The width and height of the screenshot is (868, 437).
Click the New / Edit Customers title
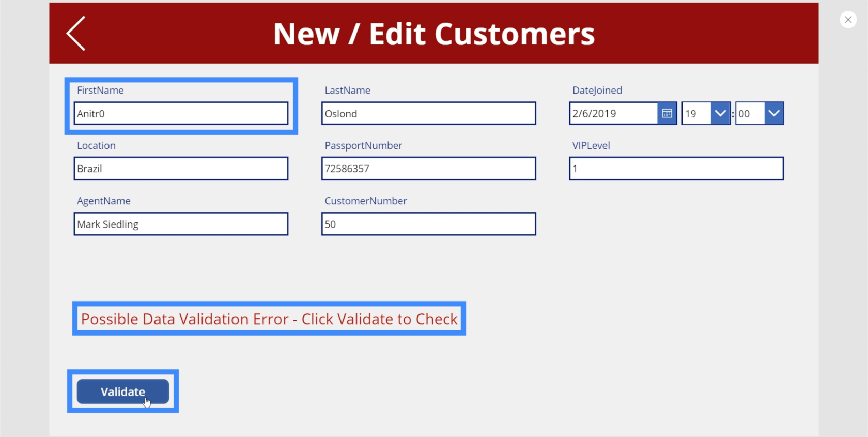tap(434, 34)
